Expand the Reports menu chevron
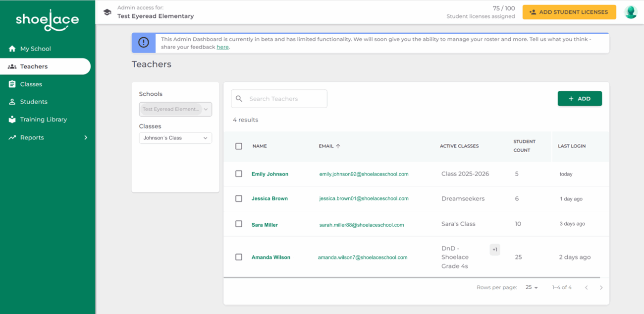Screen dimensions: 644x314 pyautogui.click(x=85, y=137)
